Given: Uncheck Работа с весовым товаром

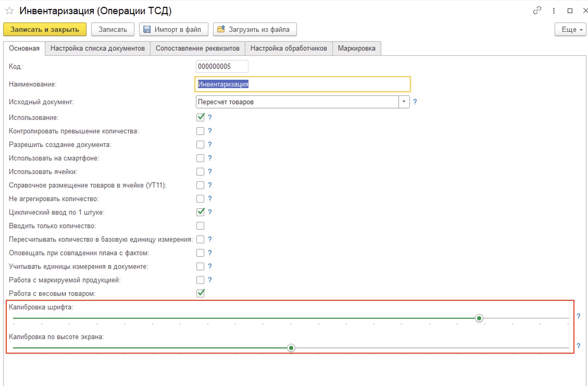Looking at the screenshot, I should tap(200, 293).
